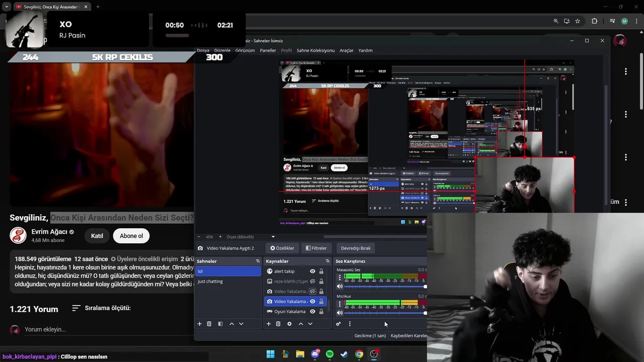This screenshot has height=362, width=644.
Task: Open Mic/Aux three-dot options menu
Action: coord(340,303)
